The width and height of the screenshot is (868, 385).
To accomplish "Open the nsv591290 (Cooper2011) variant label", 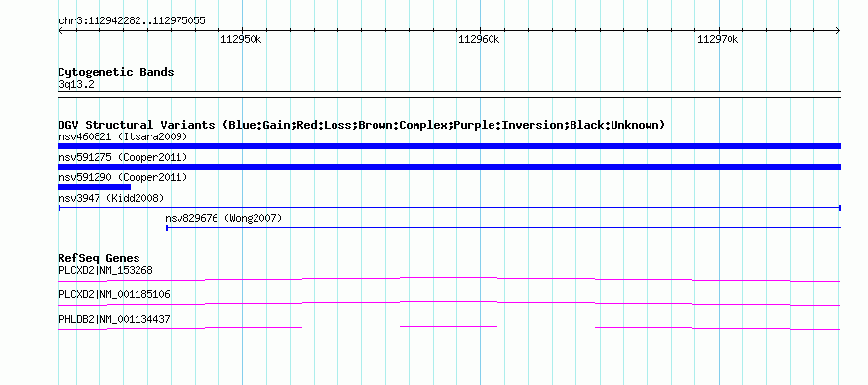I will point(123,177).
